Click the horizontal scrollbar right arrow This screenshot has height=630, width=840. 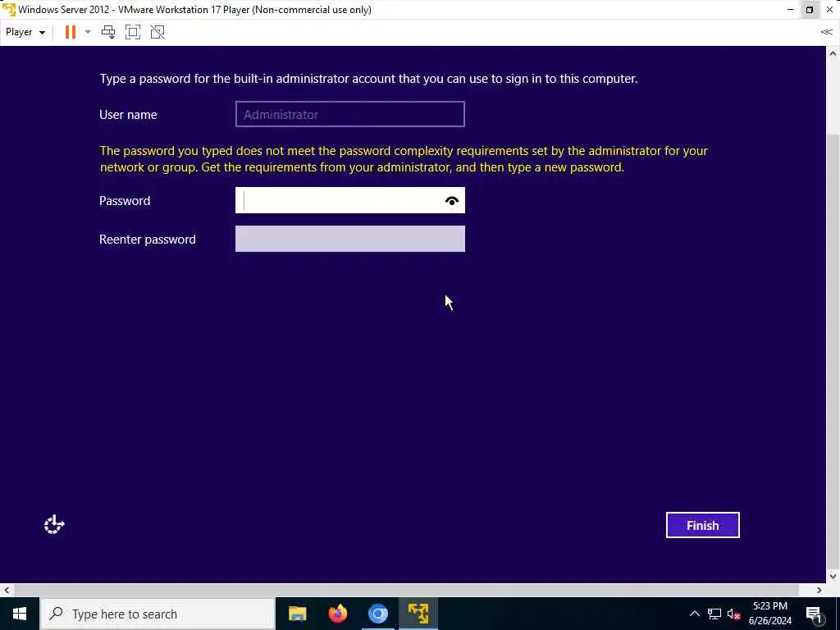pos(819,590)
